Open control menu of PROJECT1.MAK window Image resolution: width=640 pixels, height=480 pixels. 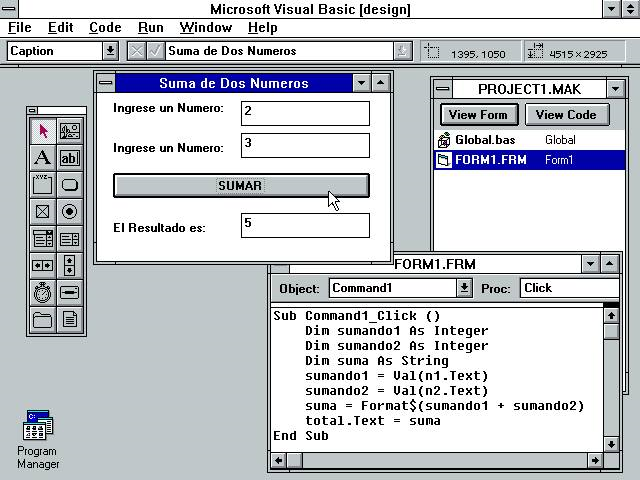pos(443,89)
